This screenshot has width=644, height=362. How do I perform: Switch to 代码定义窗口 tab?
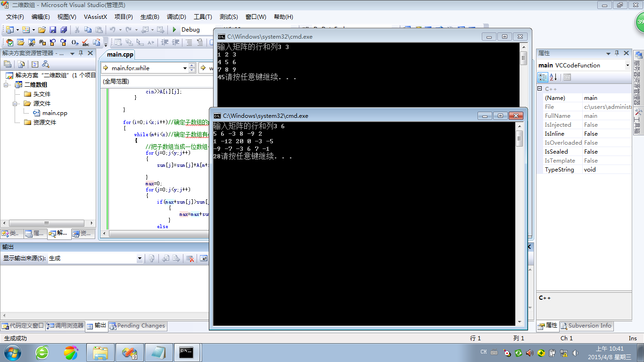tap(23, 326)
